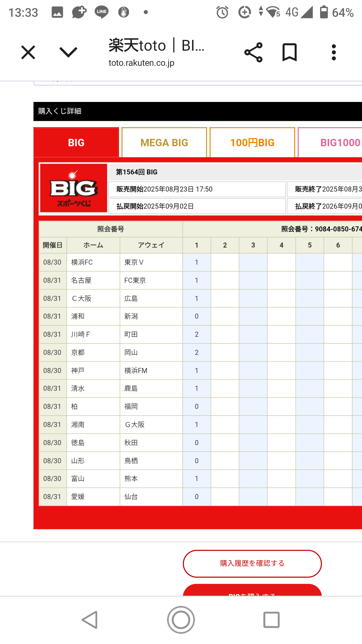Open Android recent apps button
362x644 pixels.
pos(271,620)
